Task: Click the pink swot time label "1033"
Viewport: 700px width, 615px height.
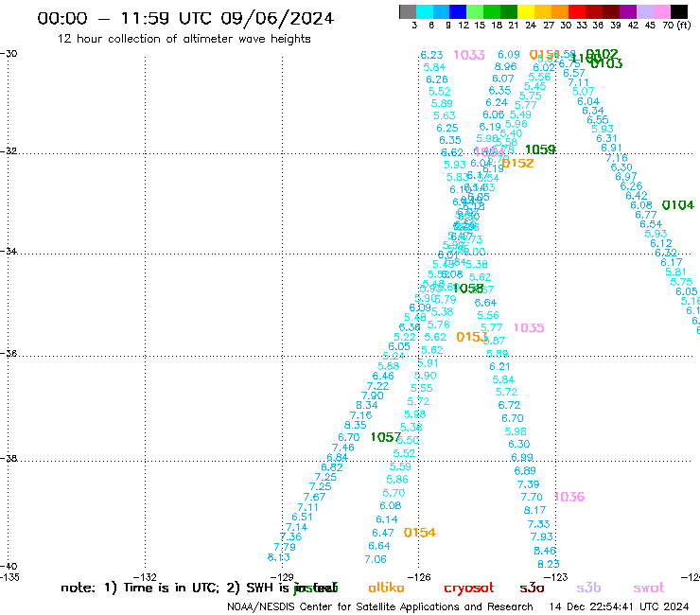Action: [x=469, y=55]
